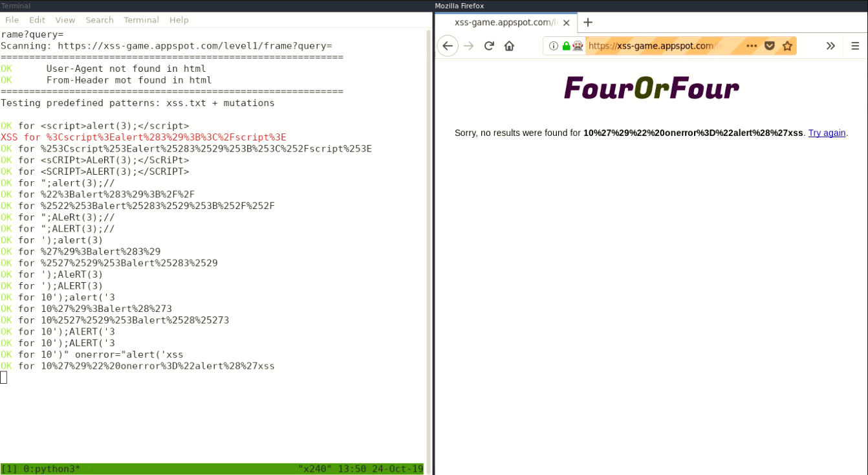Open the Terminal menu in the menu bar

point(141,20)
